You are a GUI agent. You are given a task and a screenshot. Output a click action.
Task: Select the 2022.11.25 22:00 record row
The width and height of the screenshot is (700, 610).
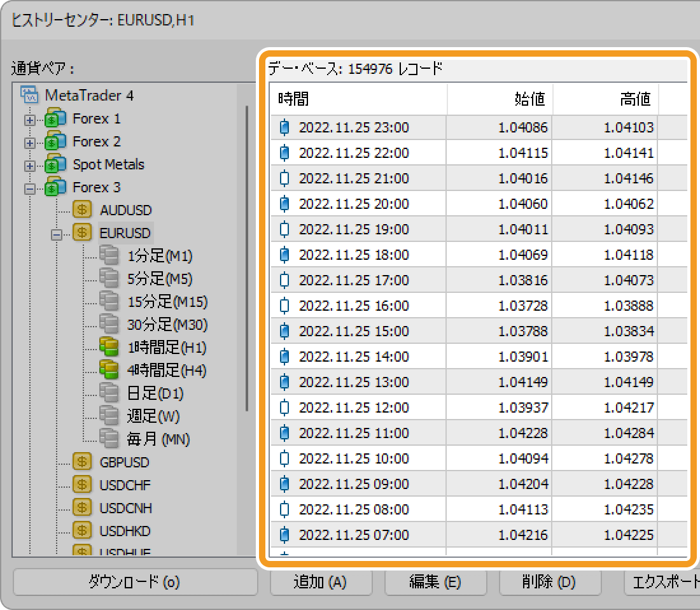(479, 153)
